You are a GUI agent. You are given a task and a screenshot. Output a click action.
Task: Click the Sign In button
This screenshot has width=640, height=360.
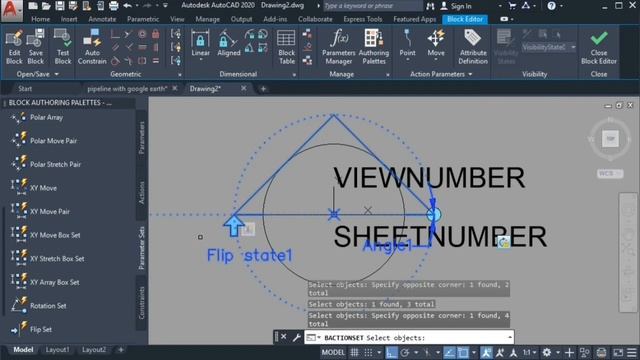coord(456,6)
